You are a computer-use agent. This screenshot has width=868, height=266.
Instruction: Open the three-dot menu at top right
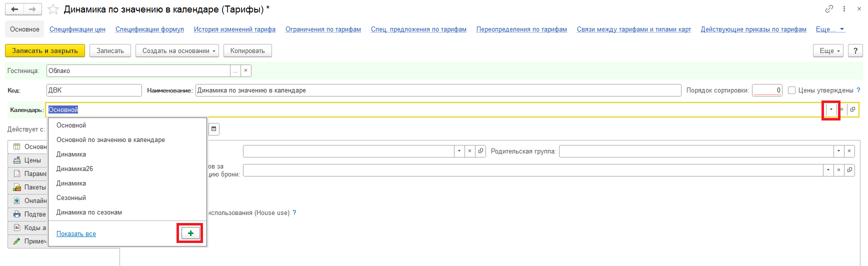pos(844,9)
